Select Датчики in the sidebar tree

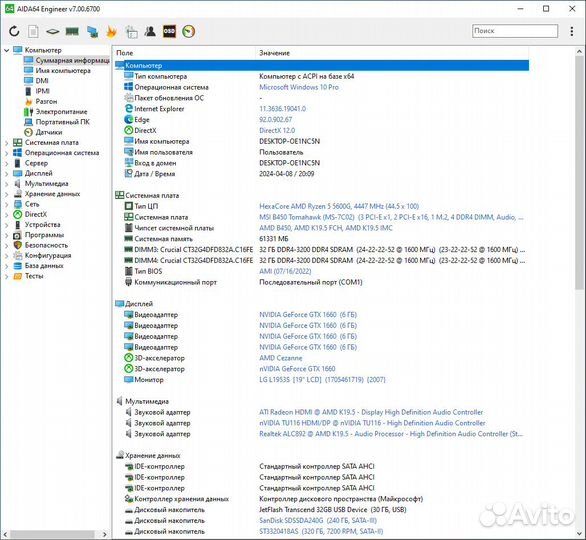coord(49,132)
